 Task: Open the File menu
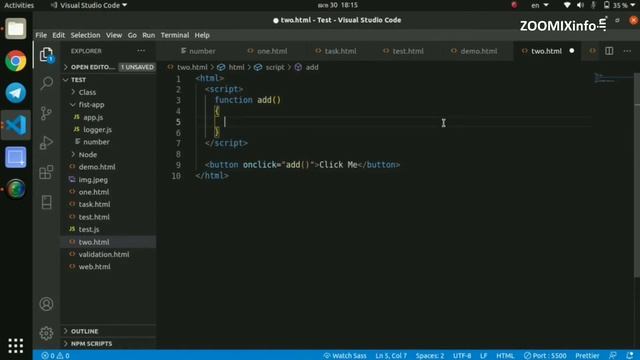tap(41, 35)
